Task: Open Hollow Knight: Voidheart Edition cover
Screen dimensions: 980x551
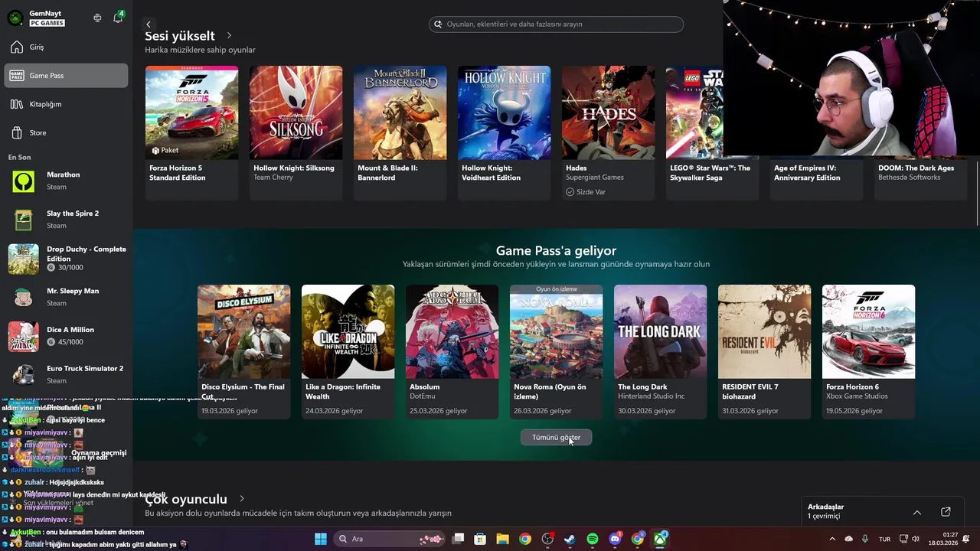Action: point(504,112)
